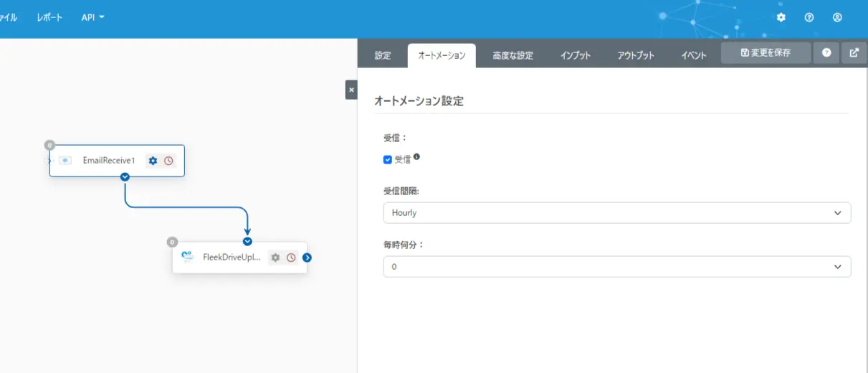Click clock schedule icon on EmailReceive1 node
Image resolution: width=868 pixels, height=373 pixels.
pos(168,161)
